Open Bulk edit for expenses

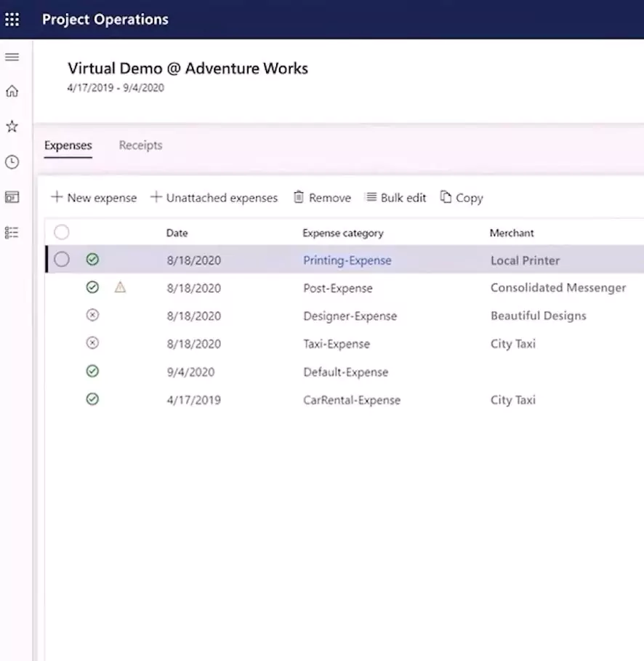pos(395,198)
